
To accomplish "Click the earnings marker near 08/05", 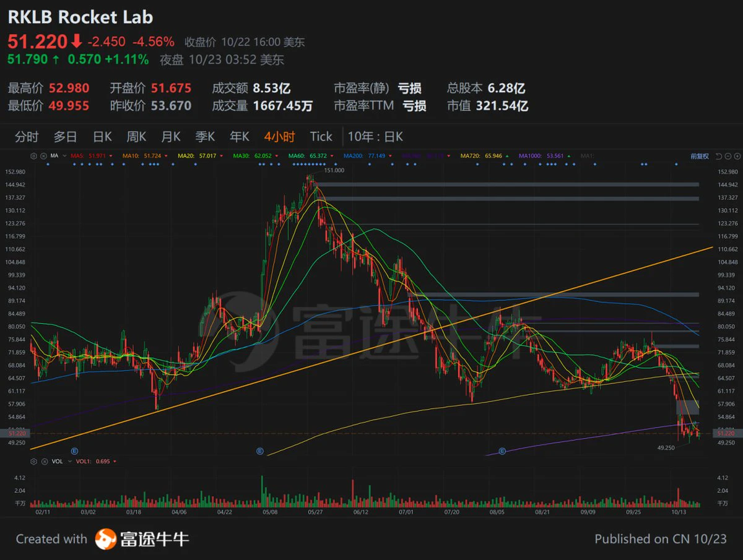I will coord(502,451).
